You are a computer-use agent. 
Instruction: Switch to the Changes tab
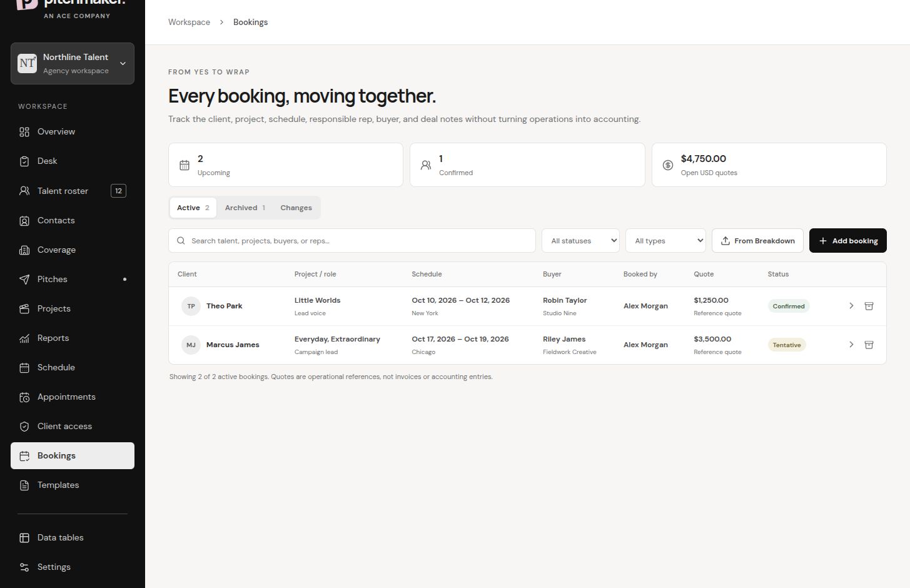point(296,208)
